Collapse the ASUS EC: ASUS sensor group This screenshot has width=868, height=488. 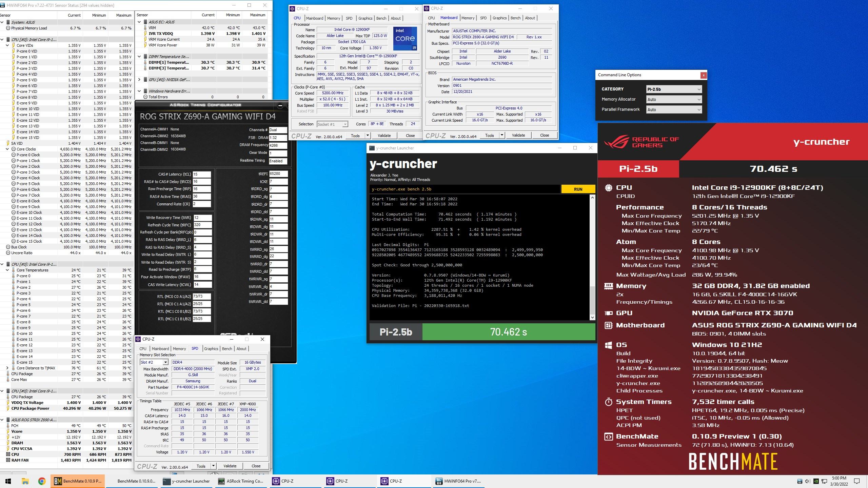pyautogui.click(x=139, y=22)
